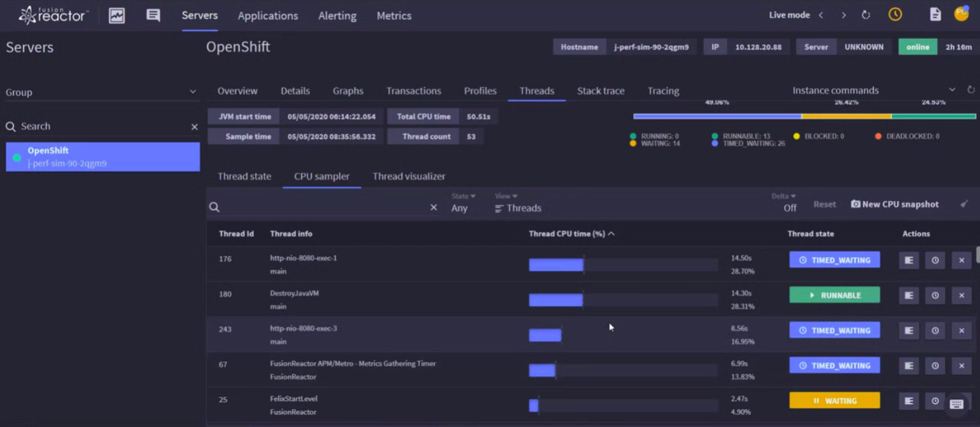This screenshot has height=427, width=980.
Task: Click the checkmark icon beside New CPU snapshot
Action: point(964,204)
